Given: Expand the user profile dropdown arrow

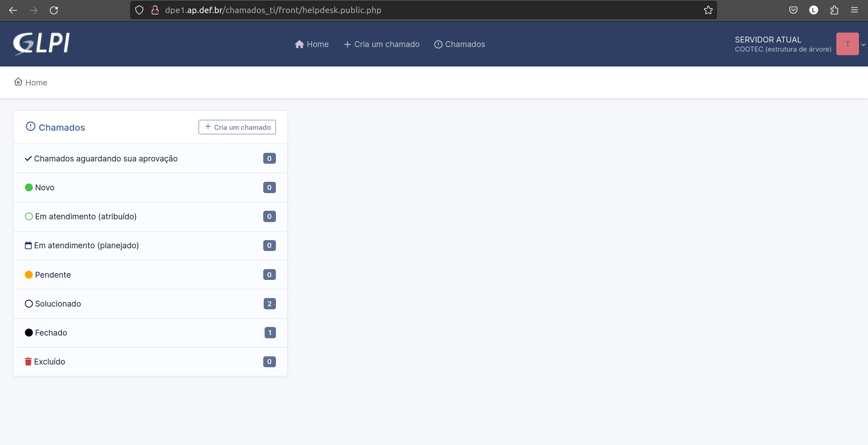Looking at the screenshot, I should click(863, 44).
